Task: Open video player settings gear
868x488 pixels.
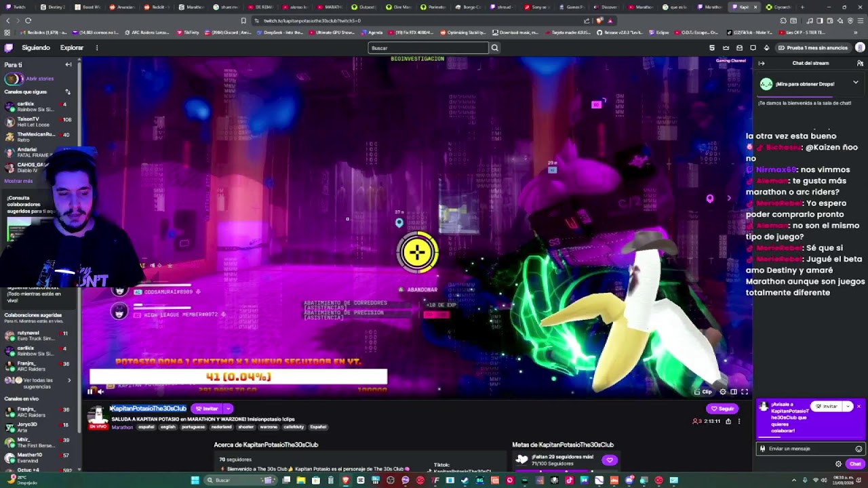Action: point(723,392)
